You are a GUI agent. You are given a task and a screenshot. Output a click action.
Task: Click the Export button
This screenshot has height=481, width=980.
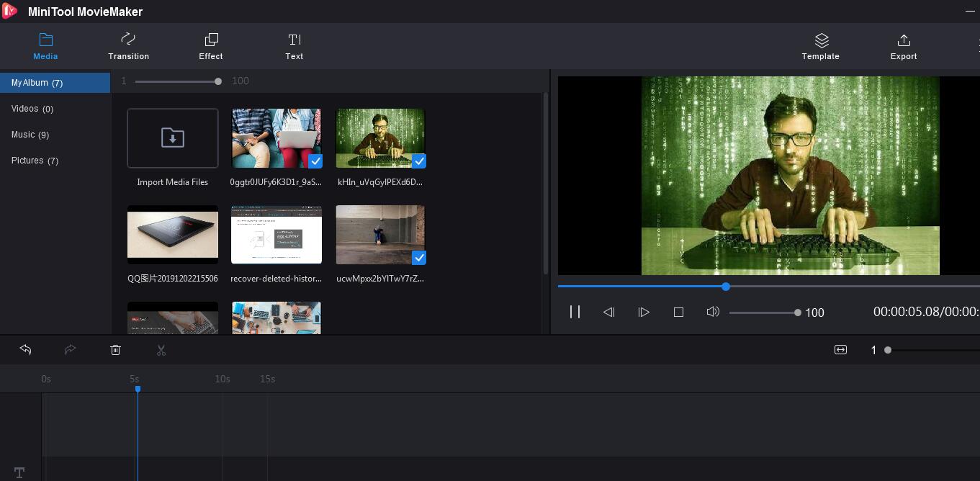[904, 46]
